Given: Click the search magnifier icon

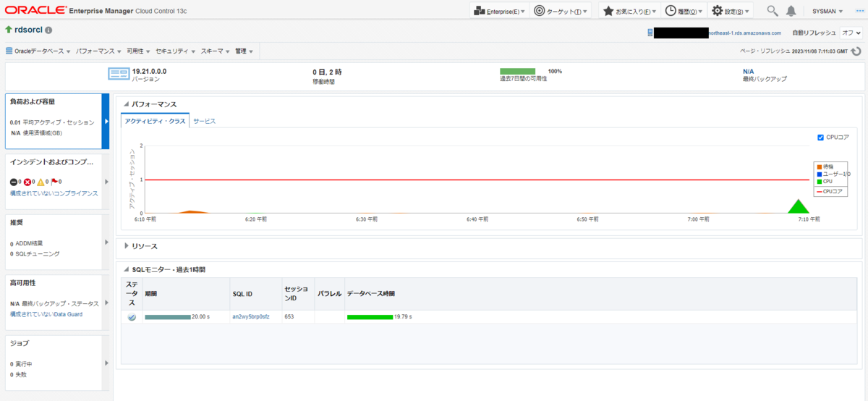Looking at the screenshot, I should pos(773,11).
